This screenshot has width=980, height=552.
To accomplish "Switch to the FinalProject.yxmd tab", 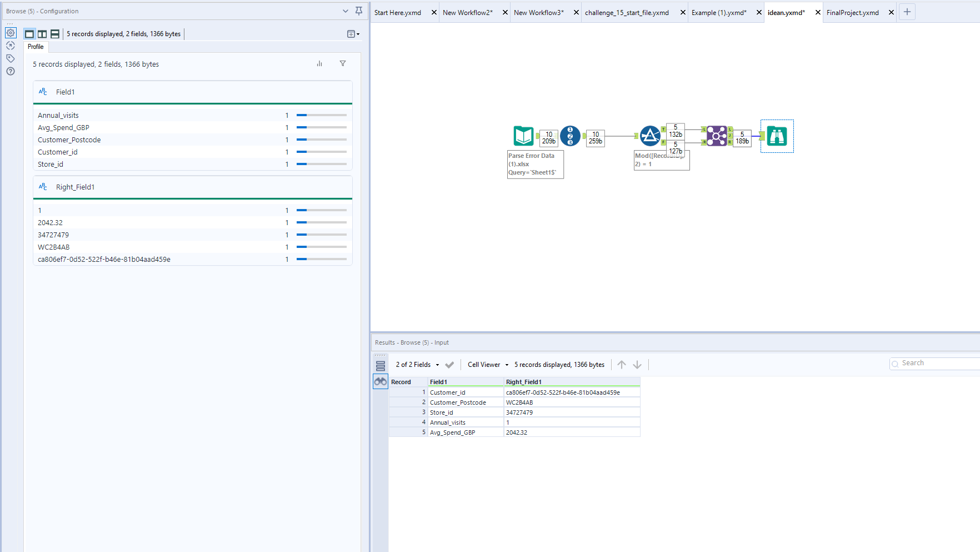I will click(x=852, y=12).
